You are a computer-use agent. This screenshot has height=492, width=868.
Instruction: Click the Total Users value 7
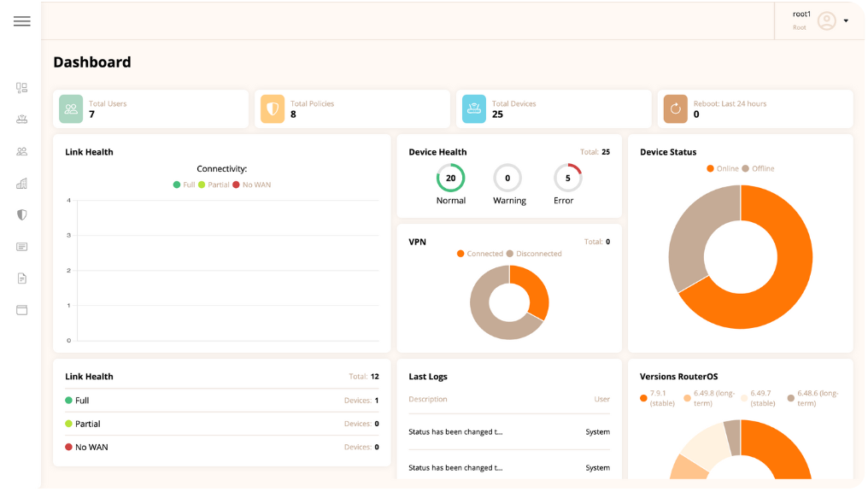point(92,114)
